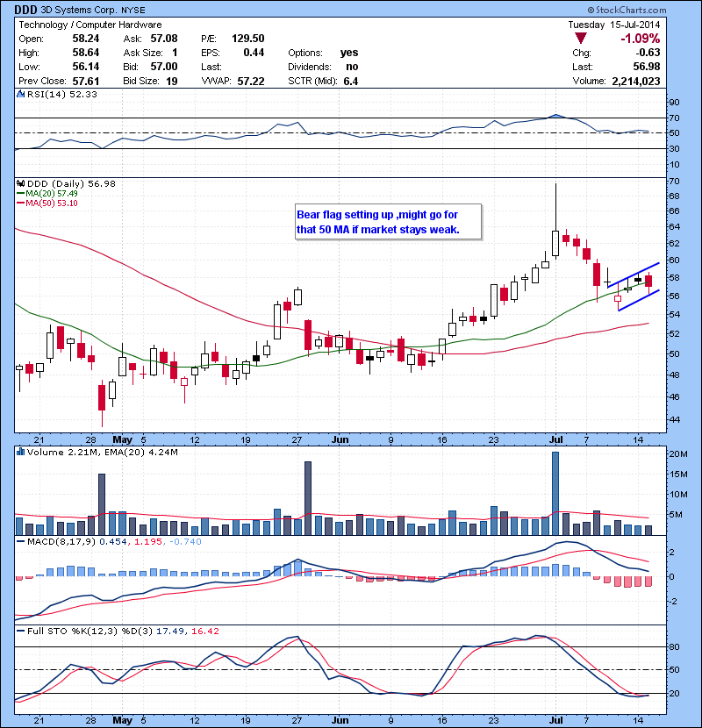Click the Bid Size value 19
The image size is (702, 728).
[x=172, y=82]
